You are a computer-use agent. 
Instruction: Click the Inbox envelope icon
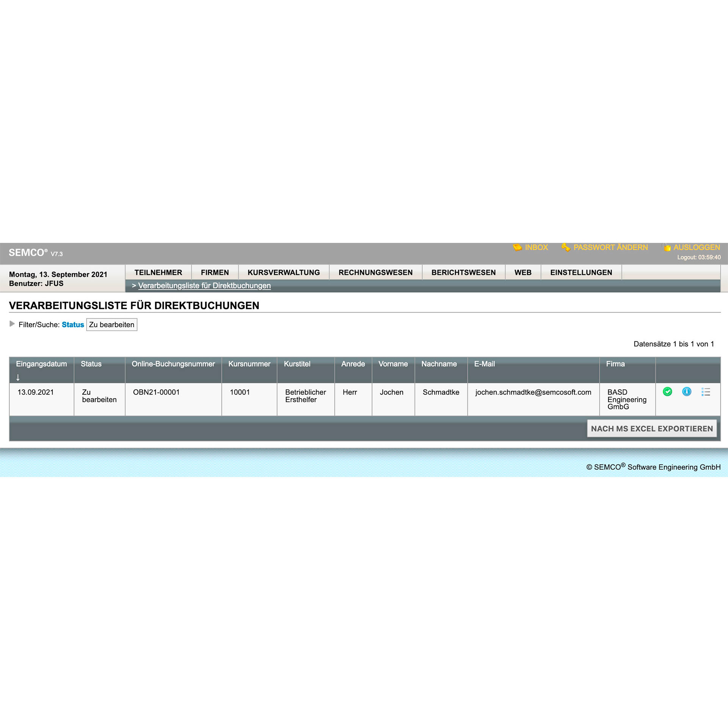[517, 247]
